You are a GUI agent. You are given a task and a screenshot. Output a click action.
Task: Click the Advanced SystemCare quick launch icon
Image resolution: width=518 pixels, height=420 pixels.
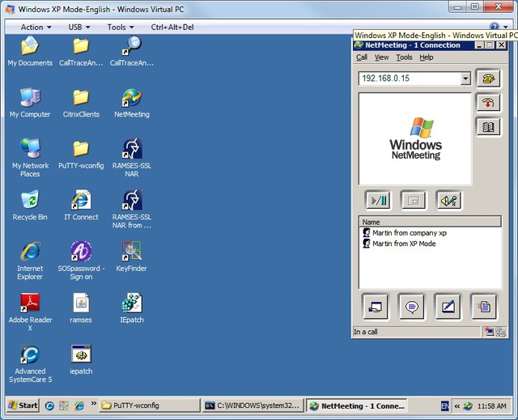(49, 405)
